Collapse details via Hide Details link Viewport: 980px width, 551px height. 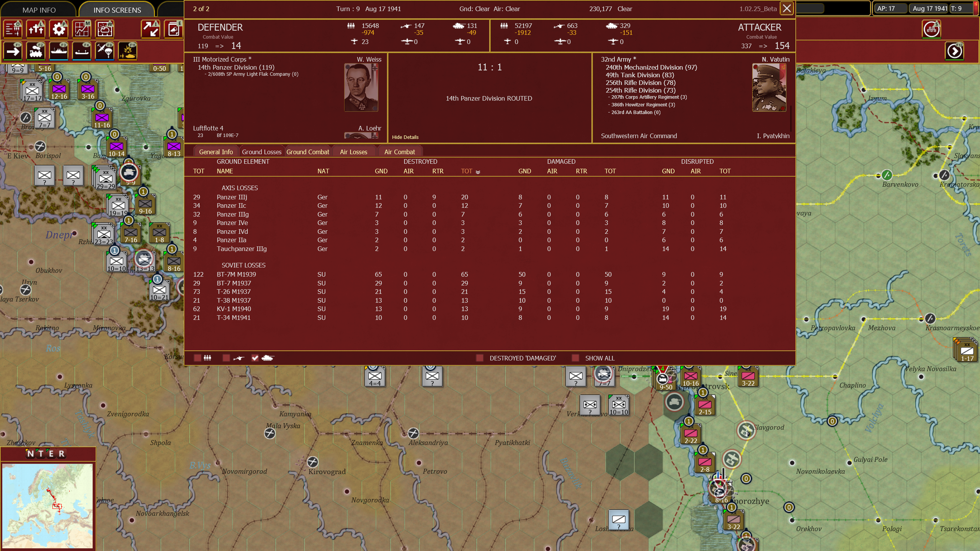(405, 137)
